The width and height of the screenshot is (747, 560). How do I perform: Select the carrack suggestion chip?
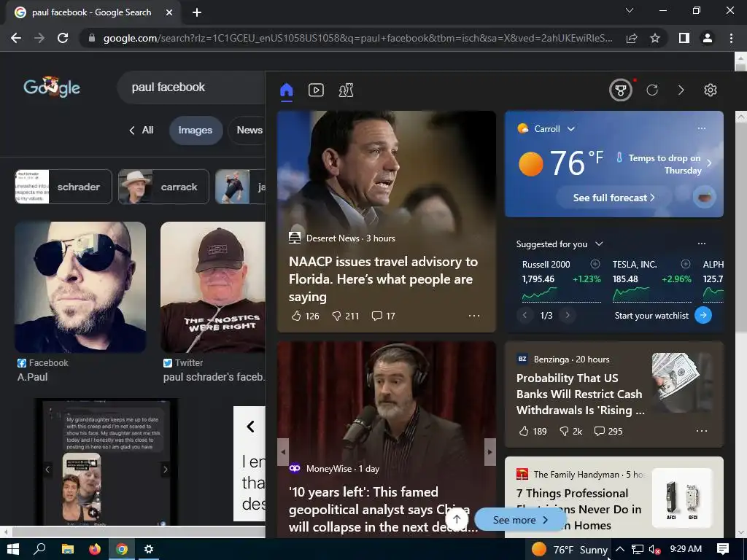tap(163, 187)
